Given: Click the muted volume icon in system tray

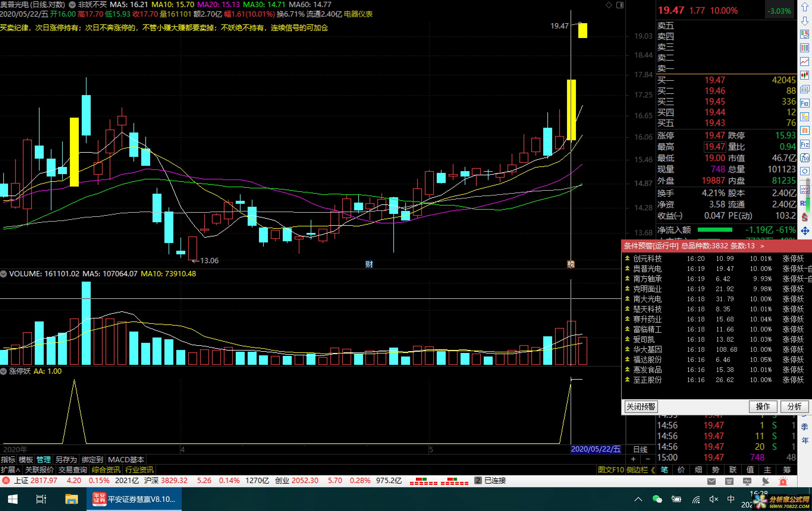Looking at the screenshot, I should tap(713, 499).
